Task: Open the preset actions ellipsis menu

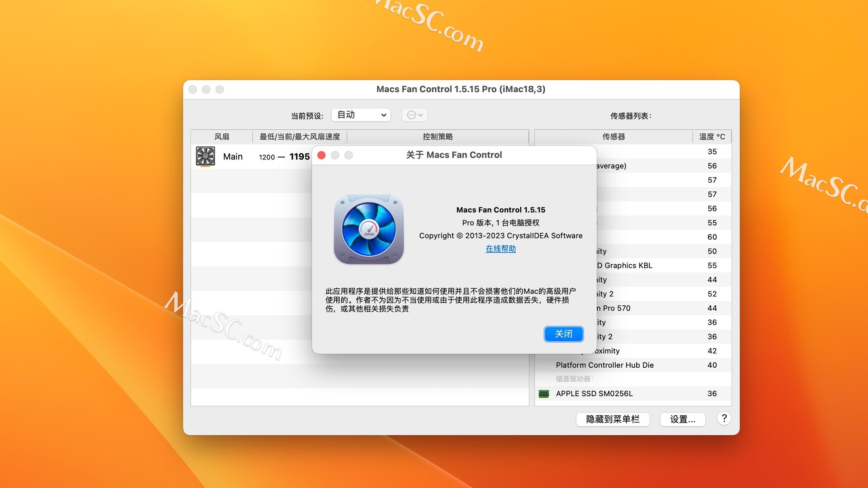Action: (415, 115)
